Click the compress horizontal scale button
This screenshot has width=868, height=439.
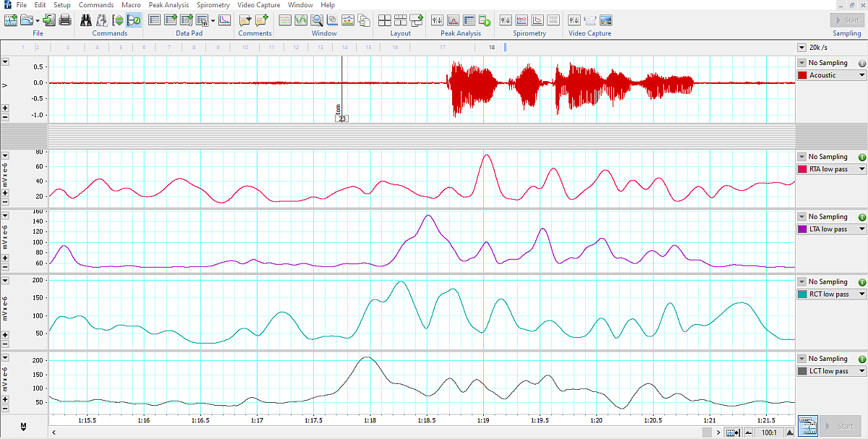click(x=748, y=432)
